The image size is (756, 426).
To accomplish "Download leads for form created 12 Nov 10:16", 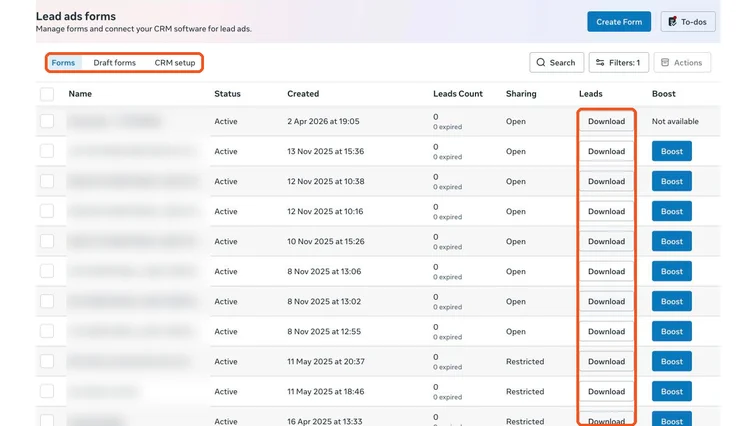I will click(606, 211).
